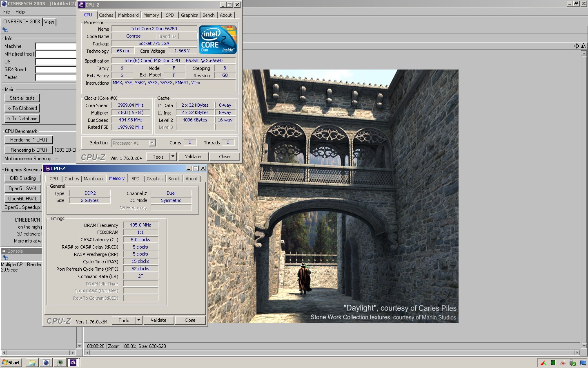Open Bench tab in top CPU-Z window
The image size is (588, 368).
click(209, 15)
